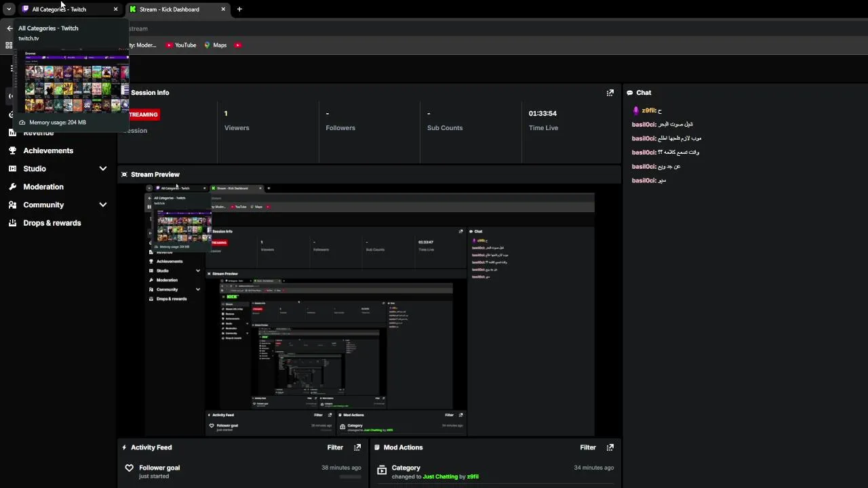
Task: Click the Community people icon
Action: (12, 205)
